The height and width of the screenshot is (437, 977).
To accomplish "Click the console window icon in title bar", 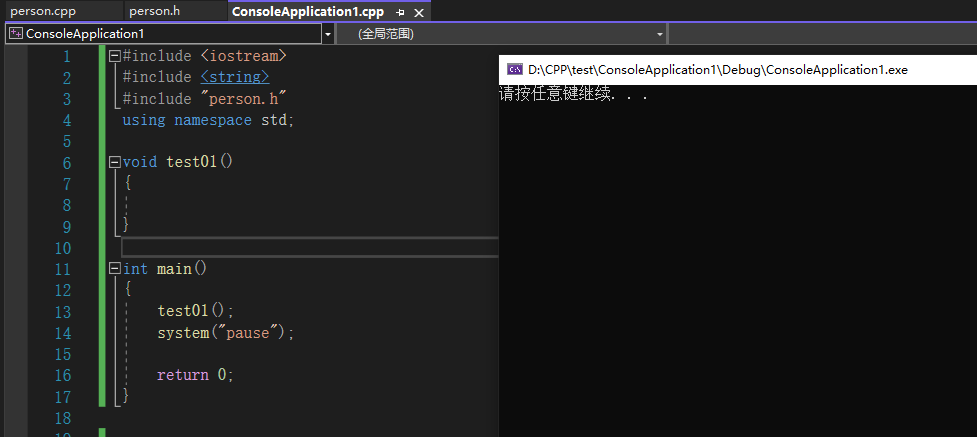I will tap(514, 69).
